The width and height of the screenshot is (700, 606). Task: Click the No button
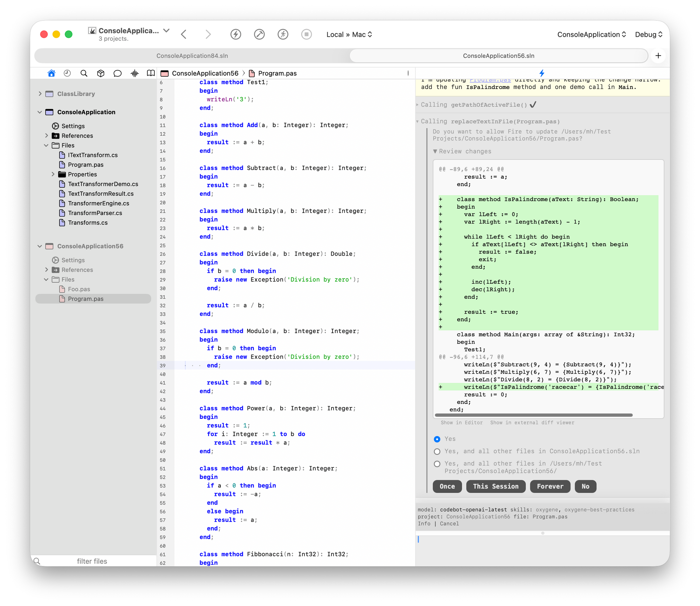click(586, 486)
